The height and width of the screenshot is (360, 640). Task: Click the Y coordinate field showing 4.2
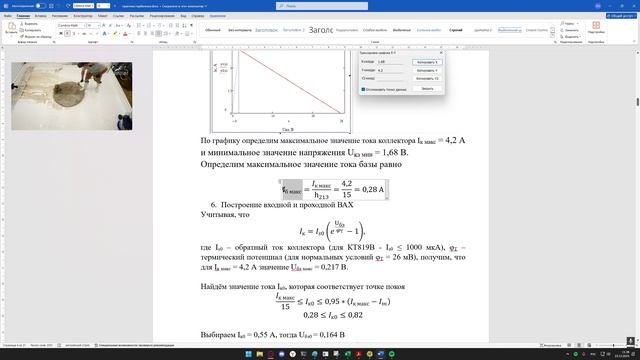point(390,70)
